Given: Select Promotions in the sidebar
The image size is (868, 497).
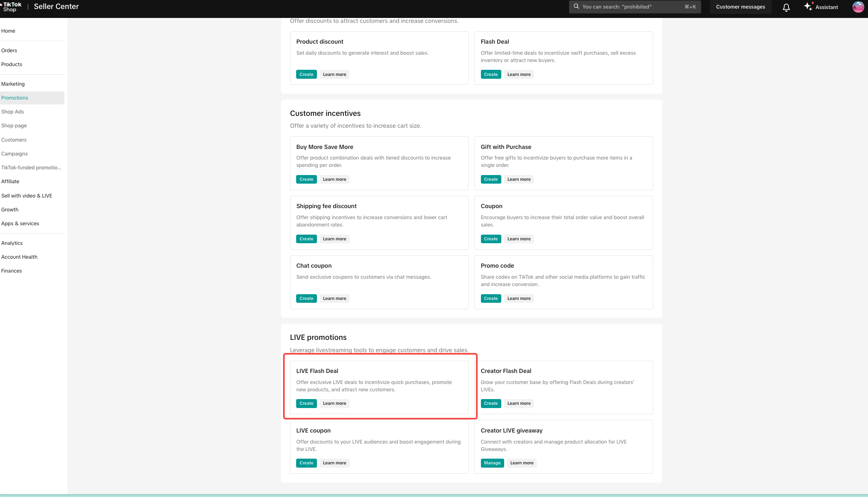Looking at the screenshot, I should coord(15,98).
